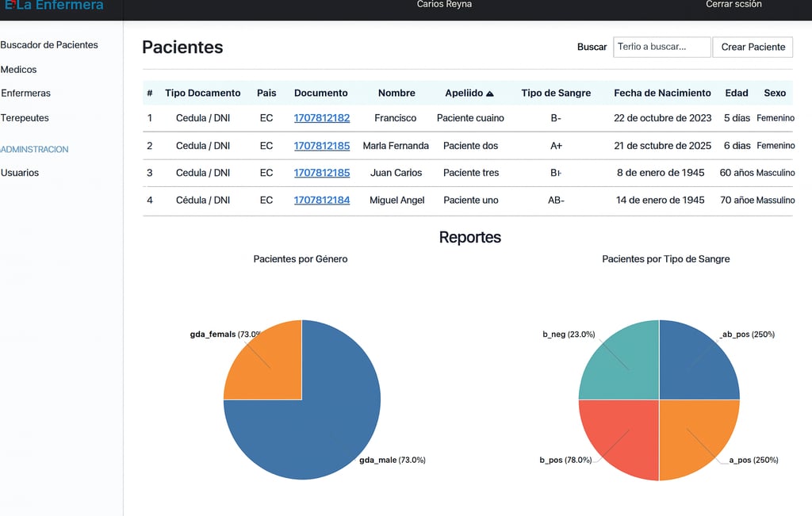Sort by Tipo de Sangre column header
812x516 pixels.
click(x=556, y=94)
